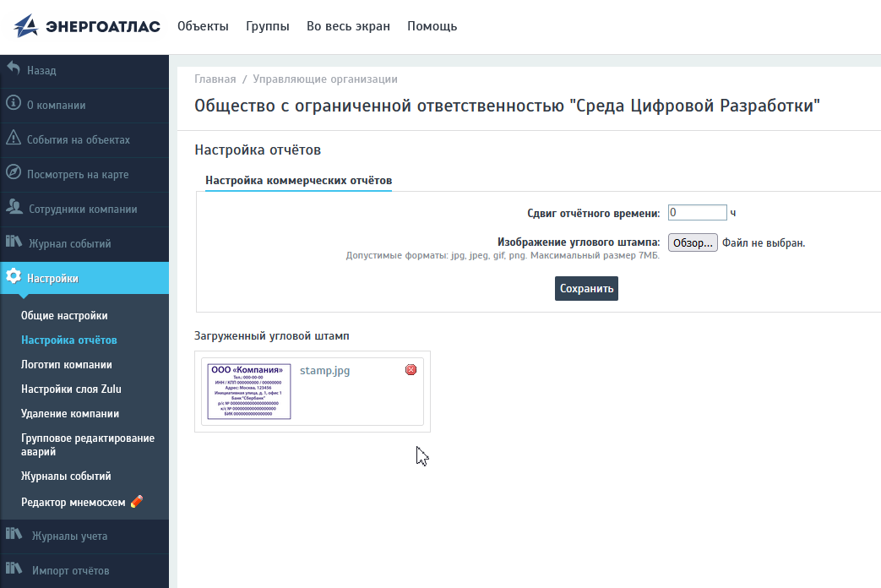Click the books icon for Журнал событий
Image resolution: width=881 pixels, height=588 pixels.
[14, 242]
